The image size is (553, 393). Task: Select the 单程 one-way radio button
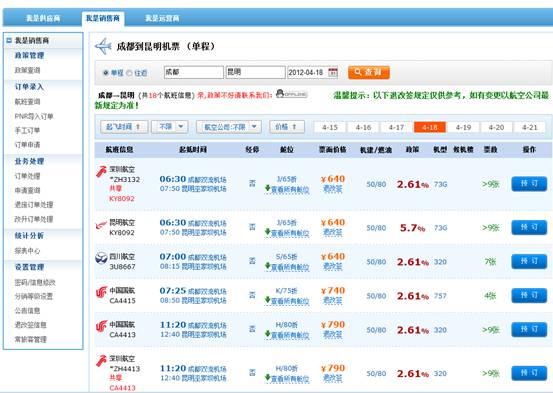105,73
